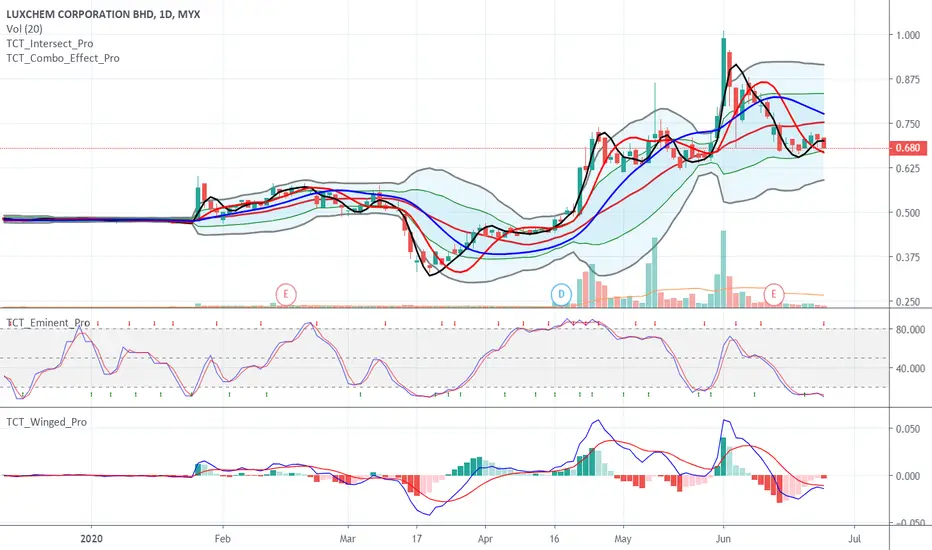This screenshot has width=932, height=550.
Task: Select the TCT_Eminent_Pro pane label
Action: 48,323
